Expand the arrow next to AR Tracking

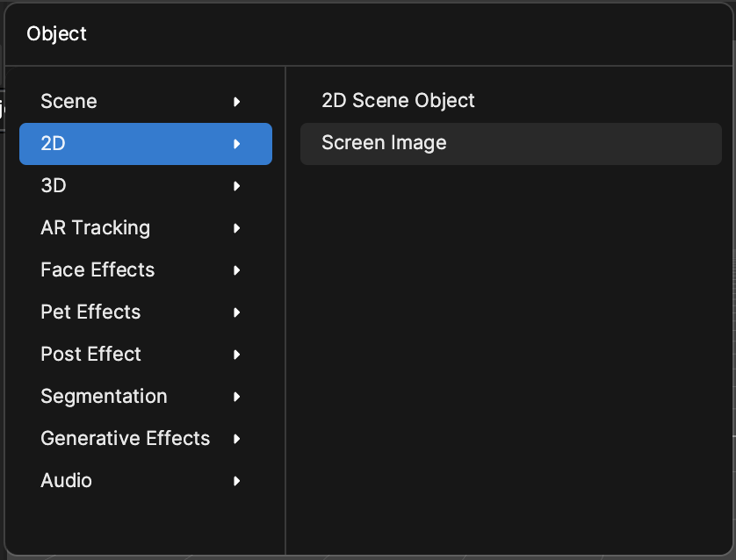[x=236, y=228]
